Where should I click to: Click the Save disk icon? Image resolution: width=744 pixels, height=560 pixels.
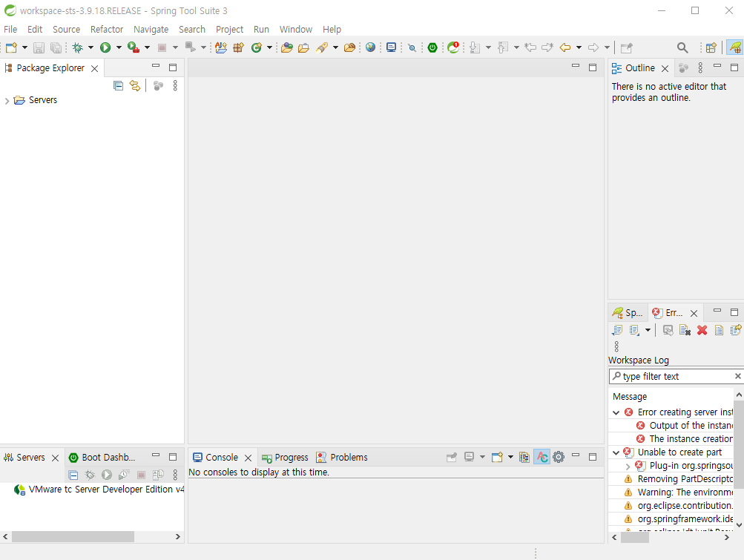coord(39,47)
